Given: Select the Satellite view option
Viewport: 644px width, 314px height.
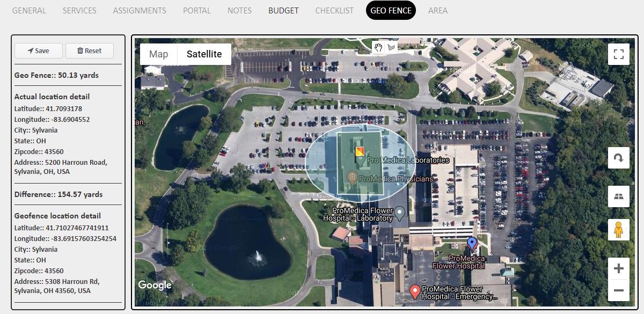Looking at the screenshot, I should pyautogui.click(x=204, y=54).
